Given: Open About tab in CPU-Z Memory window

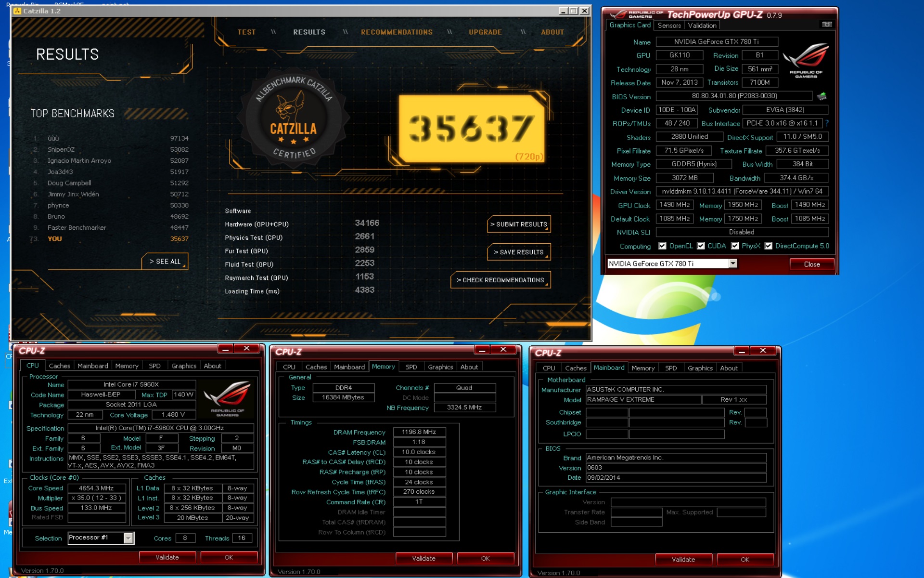Looking at the screenshot, I should click(469, 367).
